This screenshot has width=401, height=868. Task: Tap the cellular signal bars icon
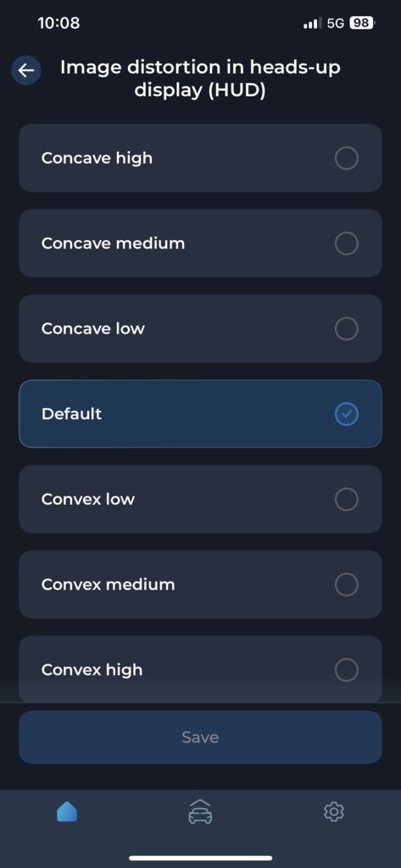pyautogui.click(x=313, y=23)
